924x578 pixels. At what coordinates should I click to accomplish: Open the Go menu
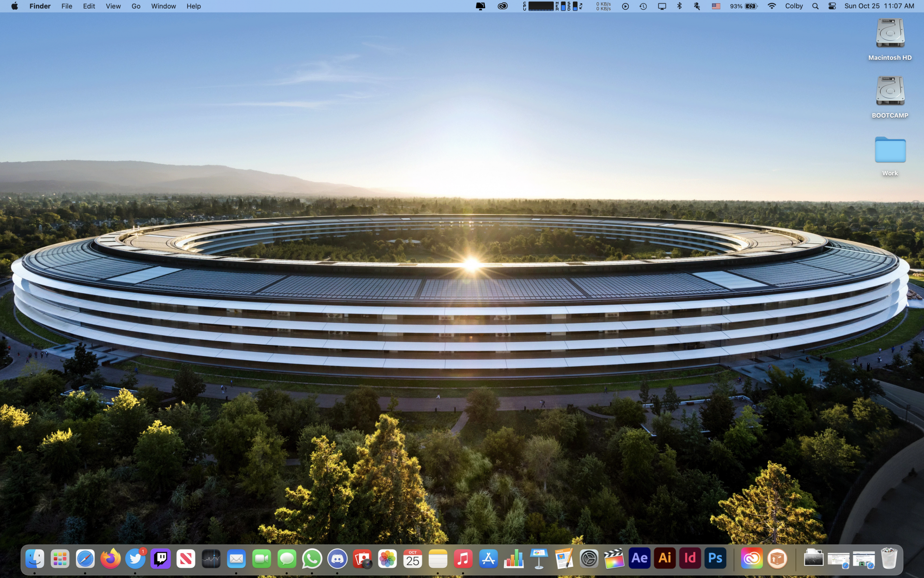click(136, 6)
